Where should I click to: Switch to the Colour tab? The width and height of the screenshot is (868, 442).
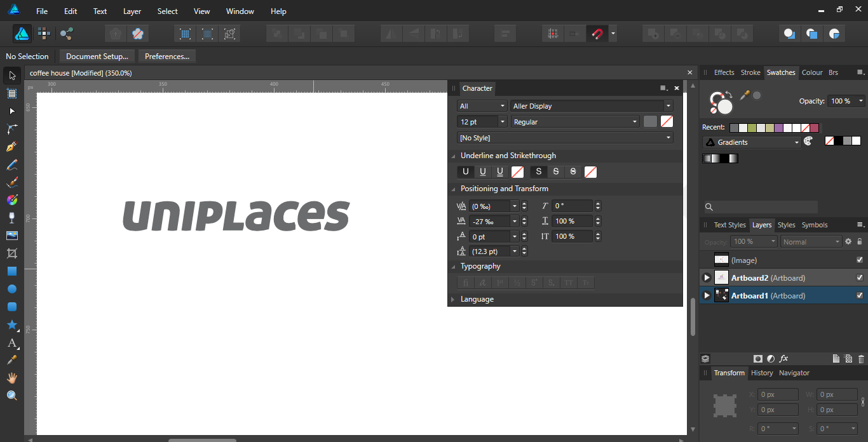coord(812,72)
